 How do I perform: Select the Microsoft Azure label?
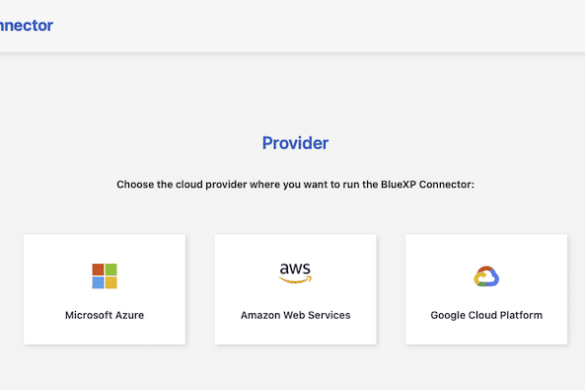click(x=104, y=315)
